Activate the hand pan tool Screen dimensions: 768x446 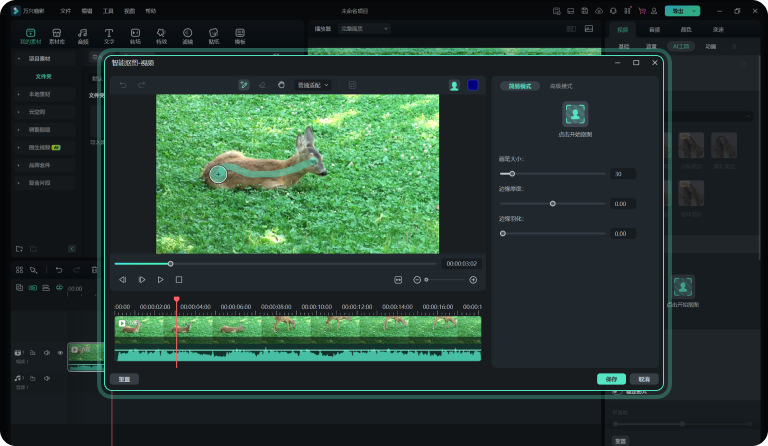(x=281, y=85)
